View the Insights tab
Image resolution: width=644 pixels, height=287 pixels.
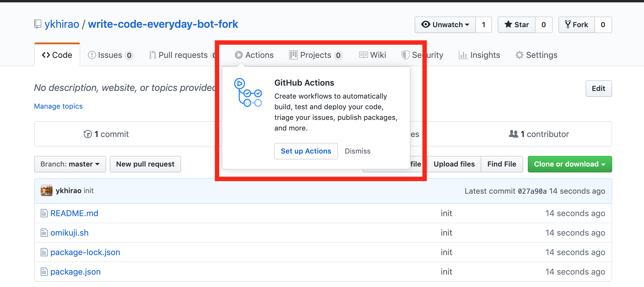click(479, 55)
